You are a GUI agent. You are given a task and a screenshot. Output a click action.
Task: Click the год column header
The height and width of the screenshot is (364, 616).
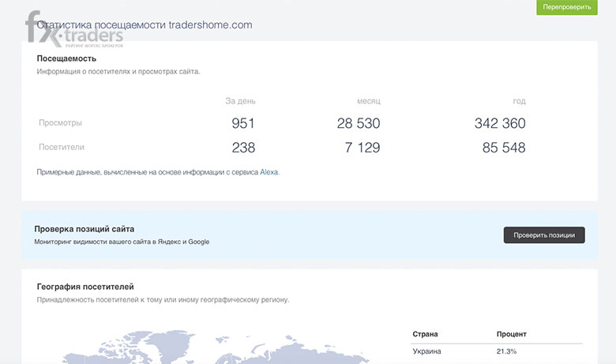pos(519,101)
